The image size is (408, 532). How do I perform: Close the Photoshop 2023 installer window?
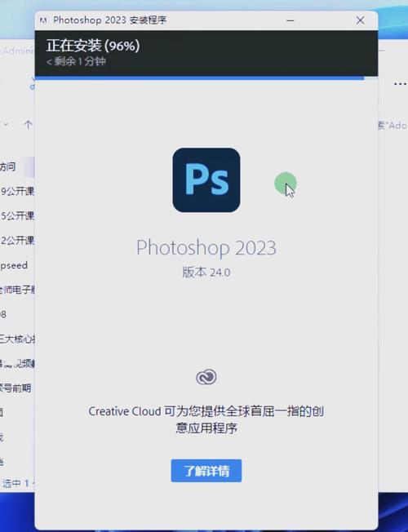point(360,20)
